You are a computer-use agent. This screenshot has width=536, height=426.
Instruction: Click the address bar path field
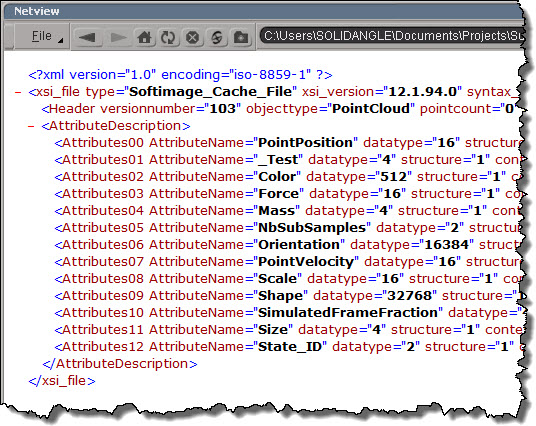pos(392,36)
